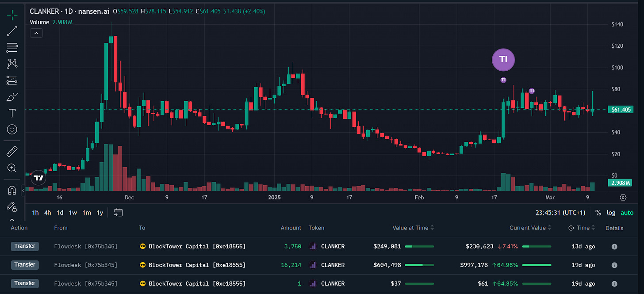
Task: Click the CLANKER 1D nansen.ai symbol title
Action: (70, 11)
